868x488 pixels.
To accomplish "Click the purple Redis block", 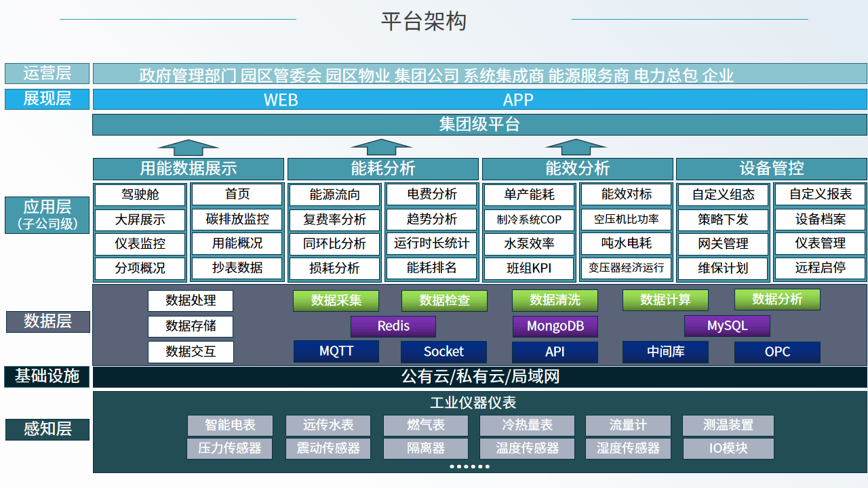I will [x=393, y=326].
